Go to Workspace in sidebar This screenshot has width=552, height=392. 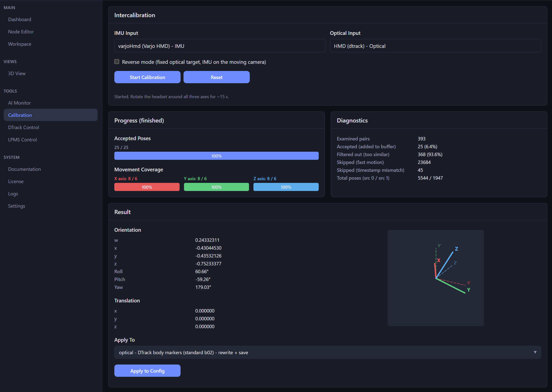(20, 44)
